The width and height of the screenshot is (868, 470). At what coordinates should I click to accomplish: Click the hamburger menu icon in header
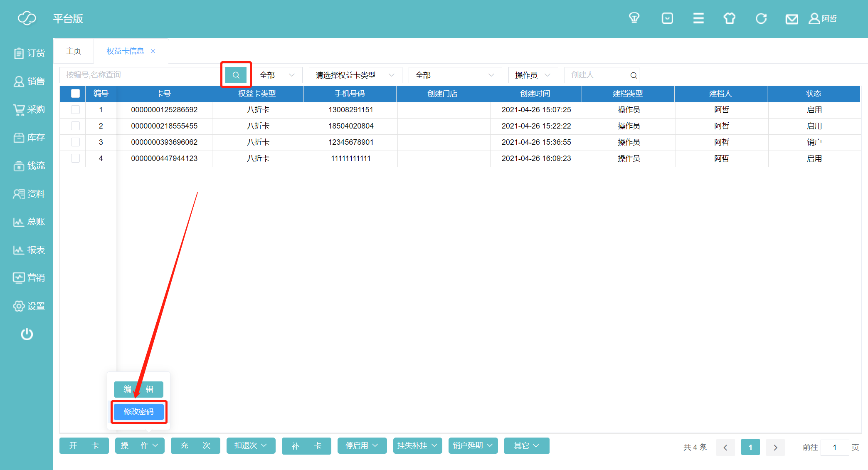point(698,18)
